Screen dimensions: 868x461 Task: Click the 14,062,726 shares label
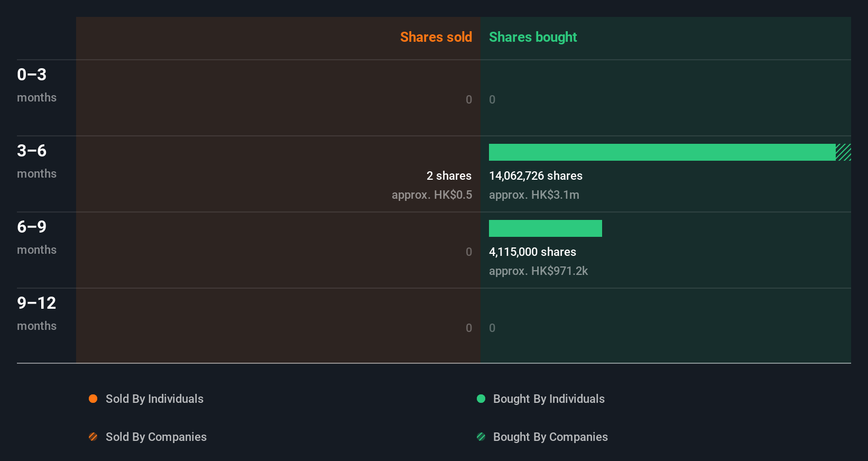(x=535, y=176)
